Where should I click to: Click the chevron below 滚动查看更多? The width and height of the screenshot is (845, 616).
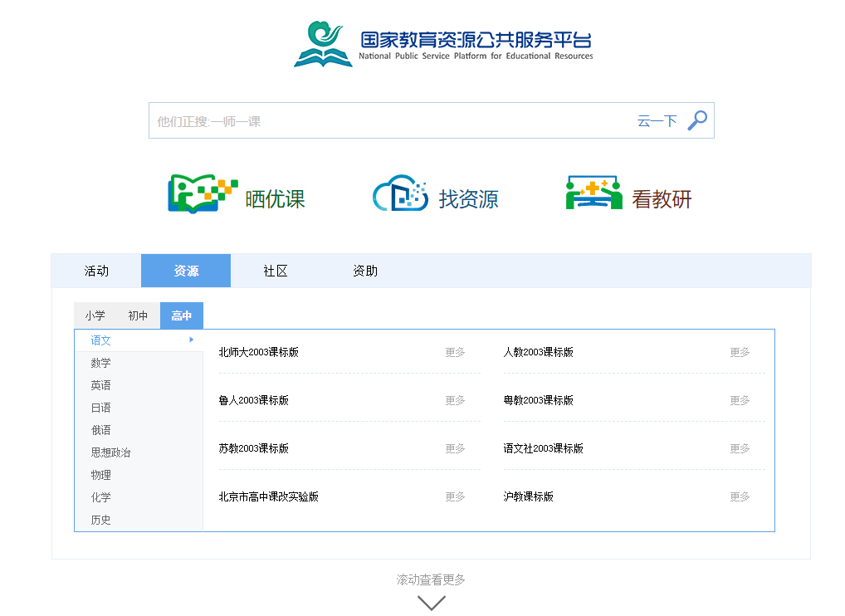point(431,600)
